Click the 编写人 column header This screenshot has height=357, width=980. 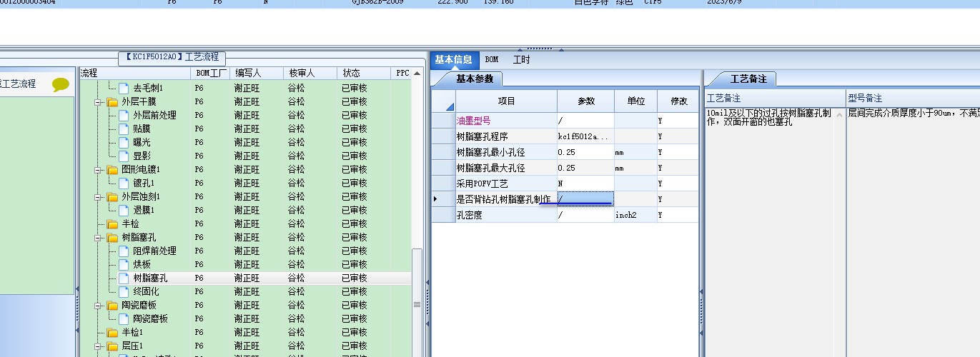click(256, 73)
